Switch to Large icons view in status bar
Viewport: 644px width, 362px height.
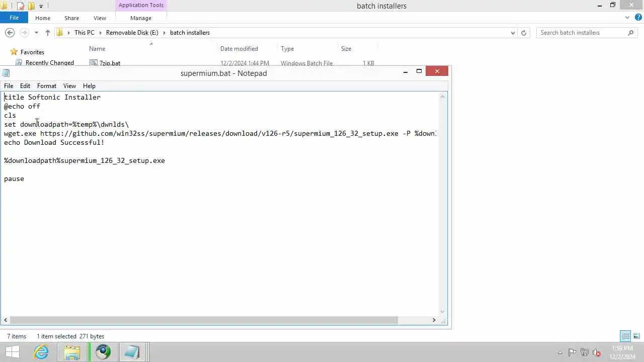[636, 336]
